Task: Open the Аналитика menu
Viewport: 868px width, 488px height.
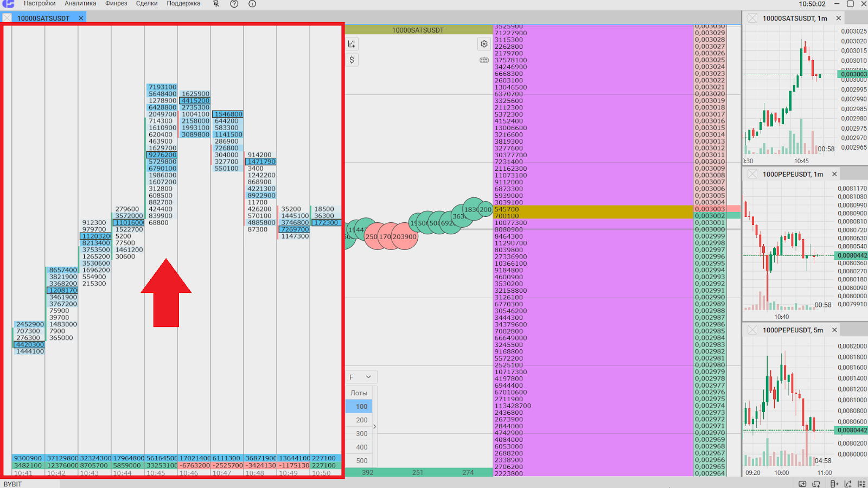Action: pyautogui.click(x=80, y=4)
